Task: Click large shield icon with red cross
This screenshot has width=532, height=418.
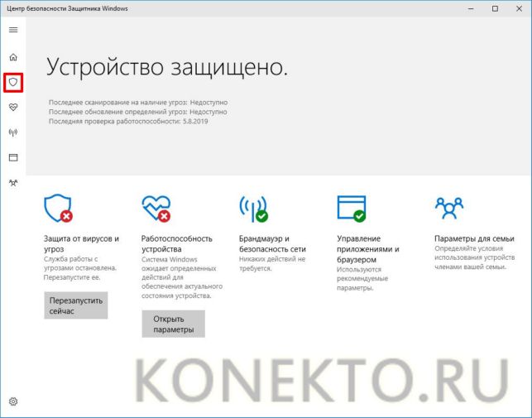Action: (x=59, y=208)
